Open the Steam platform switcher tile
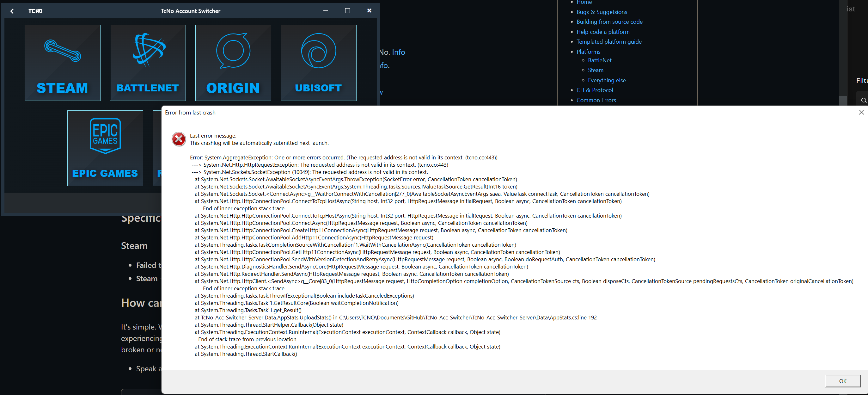This screenshot has height=395, width=868. tap(62, 63)
